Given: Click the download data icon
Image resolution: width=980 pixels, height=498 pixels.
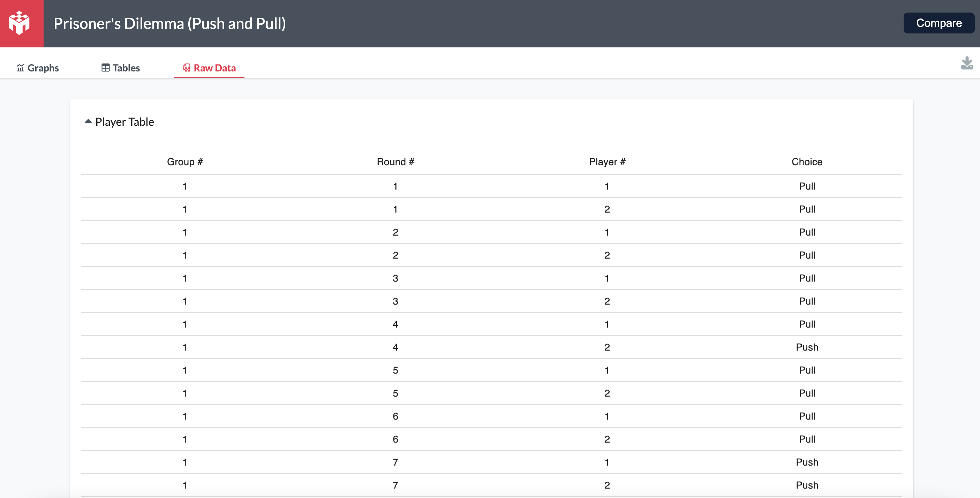Looking at the screenshot, I should coord(967,63).
